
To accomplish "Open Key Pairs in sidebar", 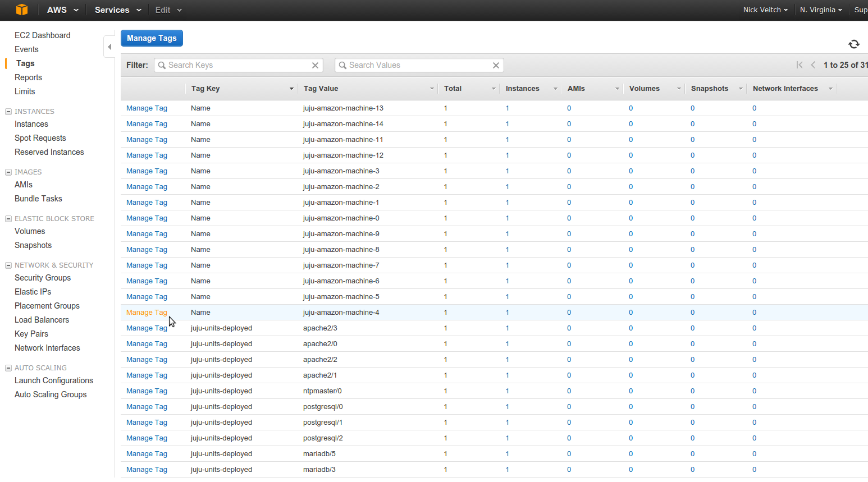I will (31, 334).
